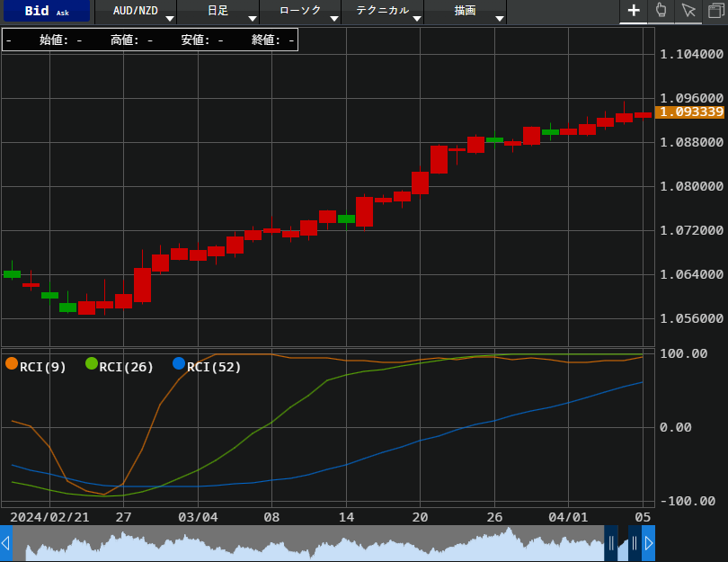Click the right range handle of navigator
The image size is (728, 562).
click(x=635, y=542)
